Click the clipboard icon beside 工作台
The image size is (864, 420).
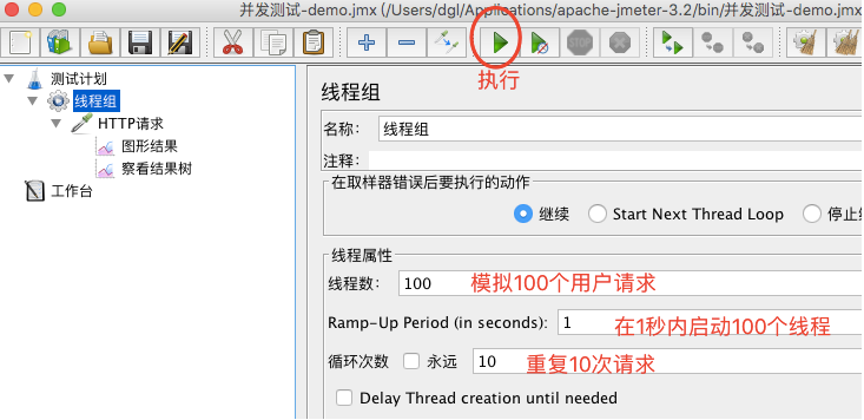[35, 191]
